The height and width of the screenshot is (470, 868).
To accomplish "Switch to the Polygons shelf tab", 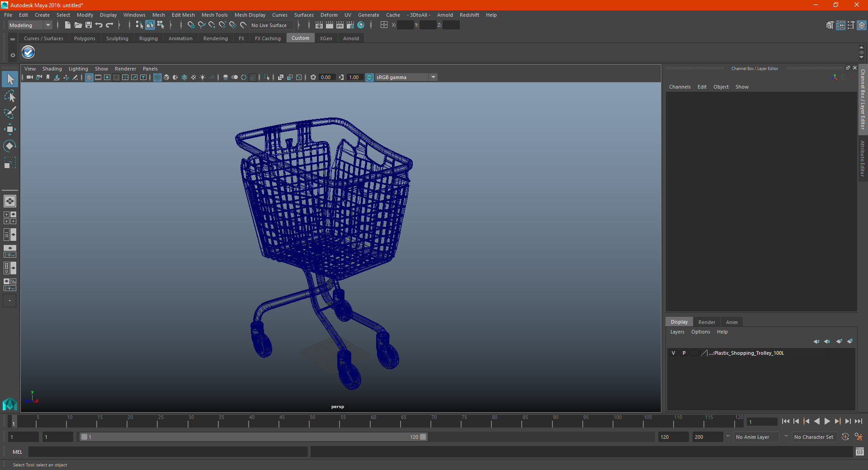I will 85,38.
